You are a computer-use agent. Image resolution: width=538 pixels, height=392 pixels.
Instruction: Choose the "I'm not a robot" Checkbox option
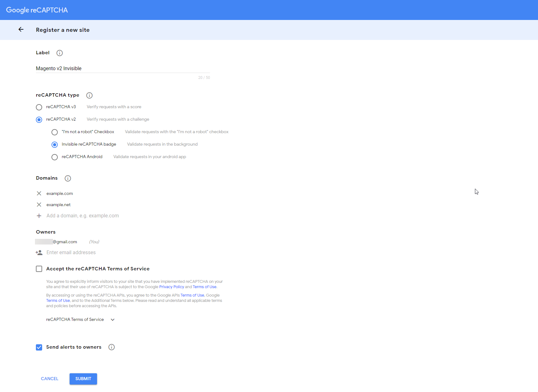(x=55, y=132)
